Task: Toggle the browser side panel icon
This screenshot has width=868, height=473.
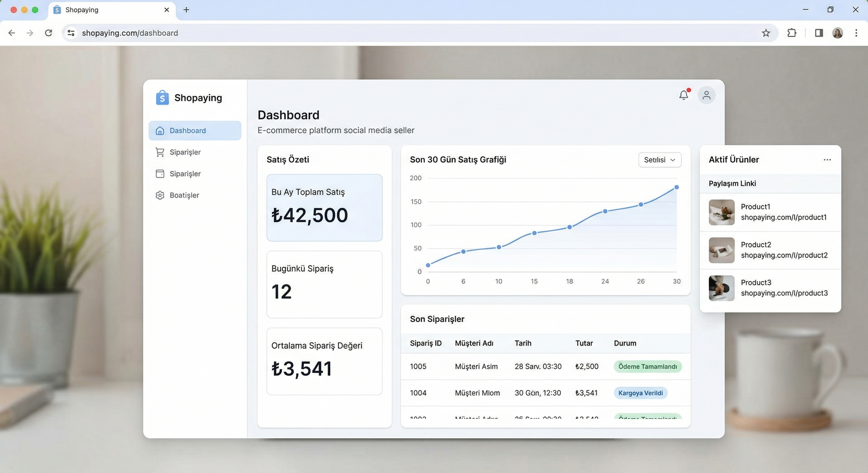Action: [x=819, y=33]
